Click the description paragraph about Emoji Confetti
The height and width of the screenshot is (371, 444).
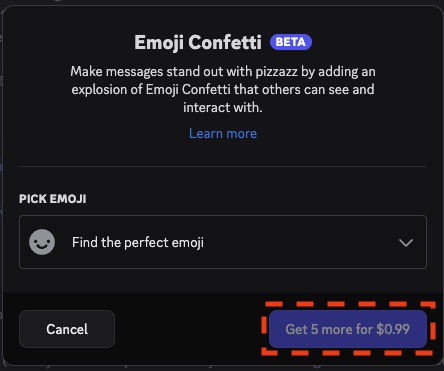[223, 89]
